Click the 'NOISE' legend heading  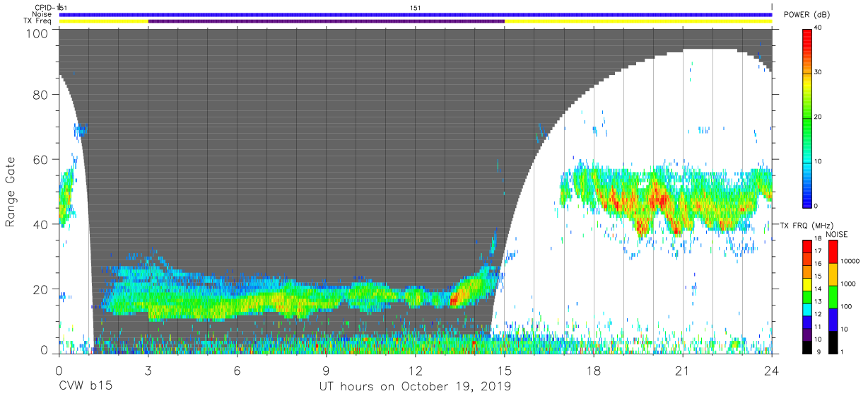pos(838,234)
